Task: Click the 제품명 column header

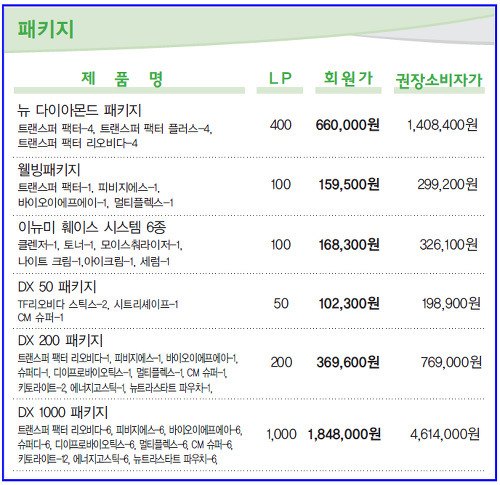Action: [x=122, y=79]
